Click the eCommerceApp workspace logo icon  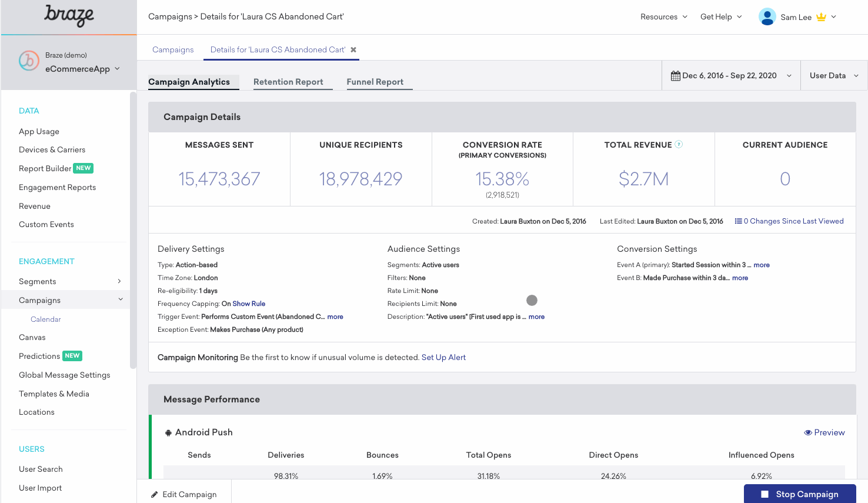click(29, 61)
